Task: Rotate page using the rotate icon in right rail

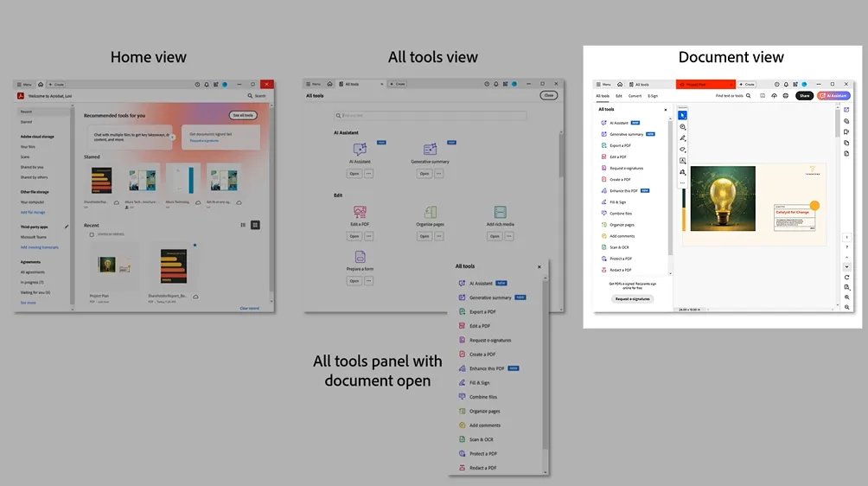Action: point(846,278)
